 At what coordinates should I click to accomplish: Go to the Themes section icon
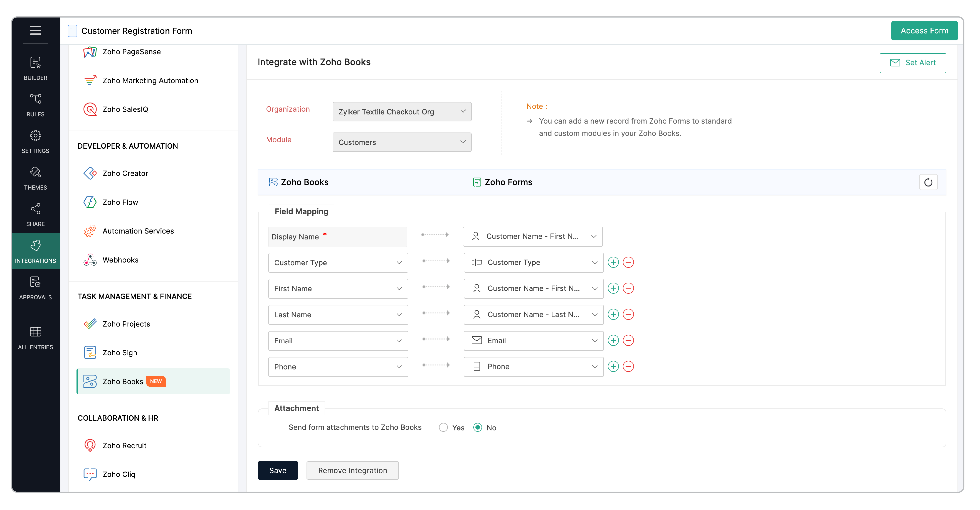[x=35, y=178]
